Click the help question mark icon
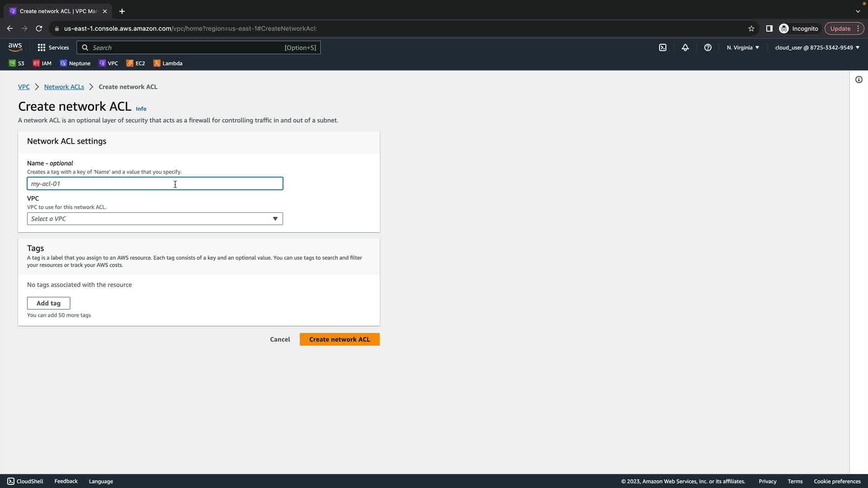This screenshot has height=488, width=868. click(x=708, y=47)
